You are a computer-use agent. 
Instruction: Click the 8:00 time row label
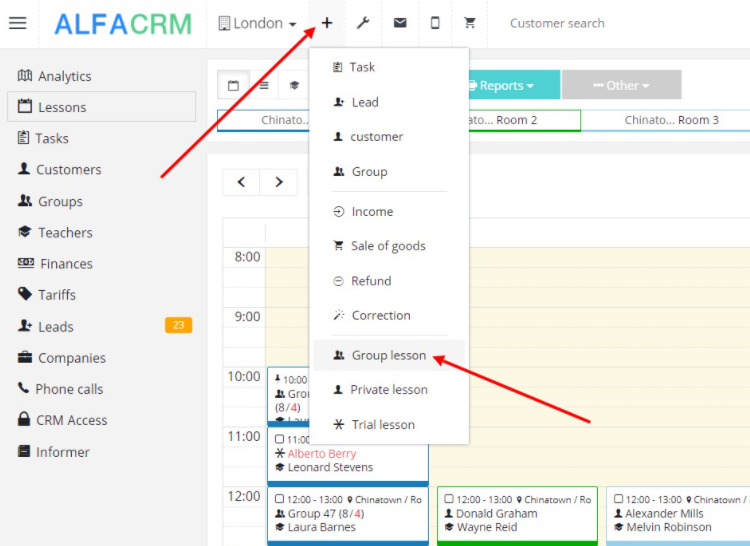click(x=247, y=257)
